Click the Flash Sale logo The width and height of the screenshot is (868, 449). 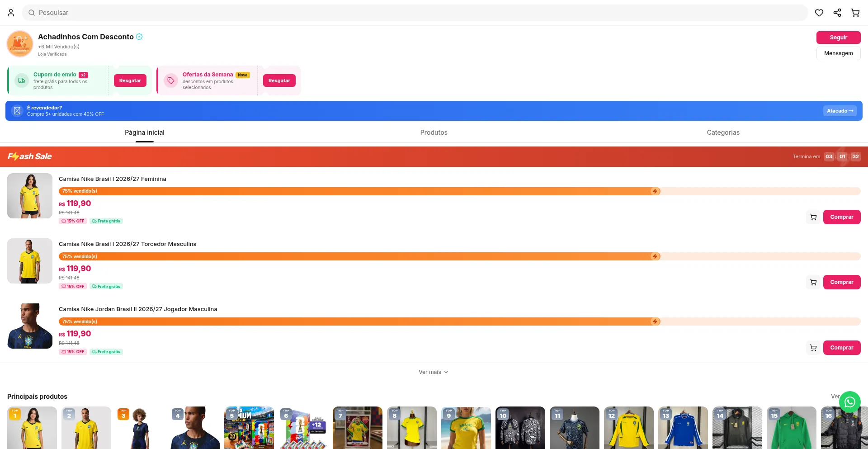[x=30, y=156]
